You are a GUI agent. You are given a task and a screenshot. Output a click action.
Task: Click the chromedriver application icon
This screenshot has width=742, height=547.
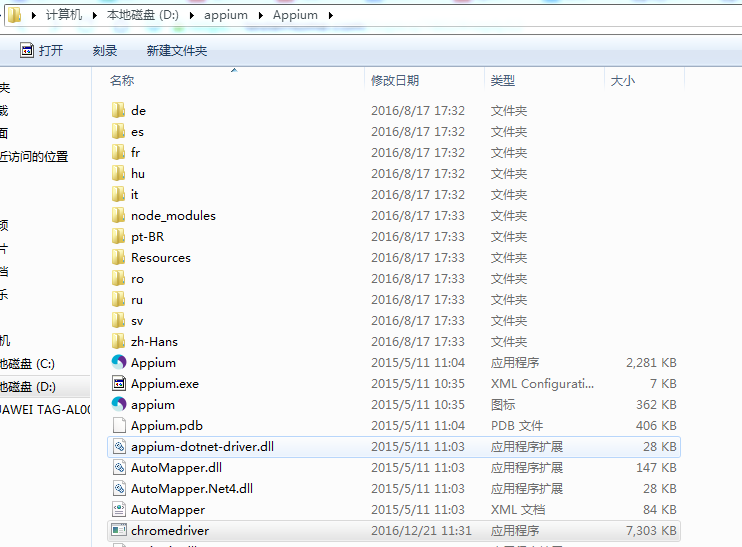coord(119,530)
